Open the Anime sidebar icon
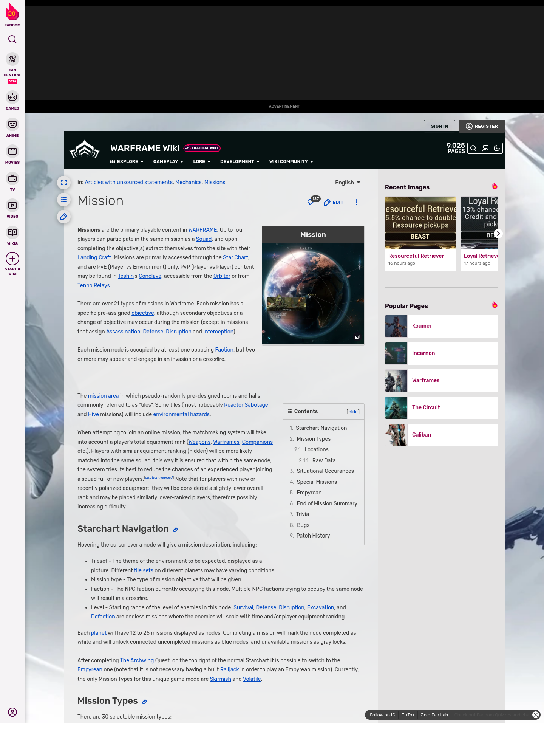Viewport: 544px width, 756px height. point(12,124)
